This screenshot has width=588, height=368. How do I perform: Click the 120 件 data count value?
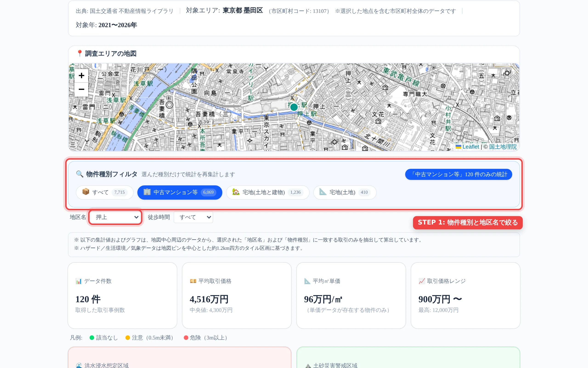tap(88, 299)
